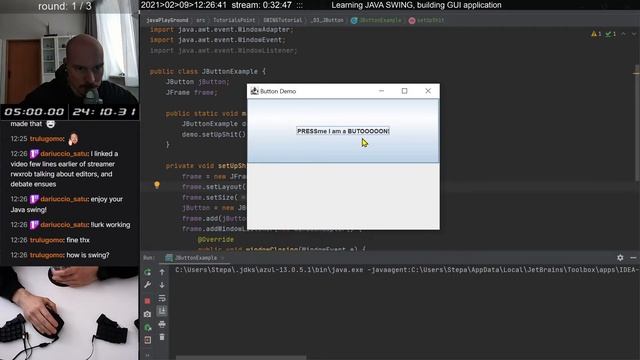Click the TutorialsPoint breadcrumb
The height and width of the screenshot is (360, 640).
pos(234,20)
